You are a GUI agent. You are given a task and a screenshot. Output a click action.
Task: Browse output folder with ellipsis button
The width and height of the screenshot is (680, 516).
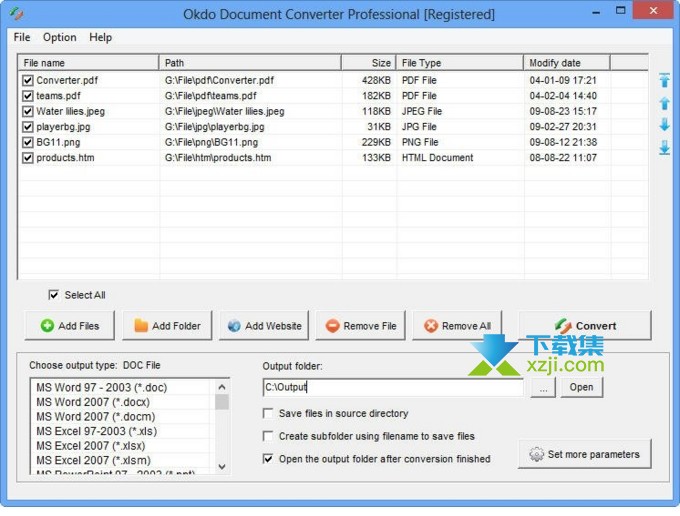pos(543,388)
